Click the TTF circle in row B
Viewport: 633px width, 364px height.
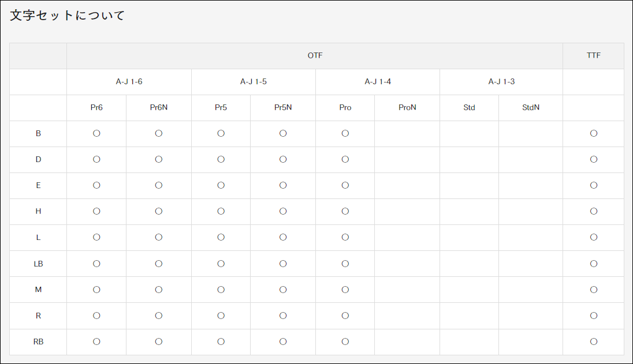click(593, 133)
